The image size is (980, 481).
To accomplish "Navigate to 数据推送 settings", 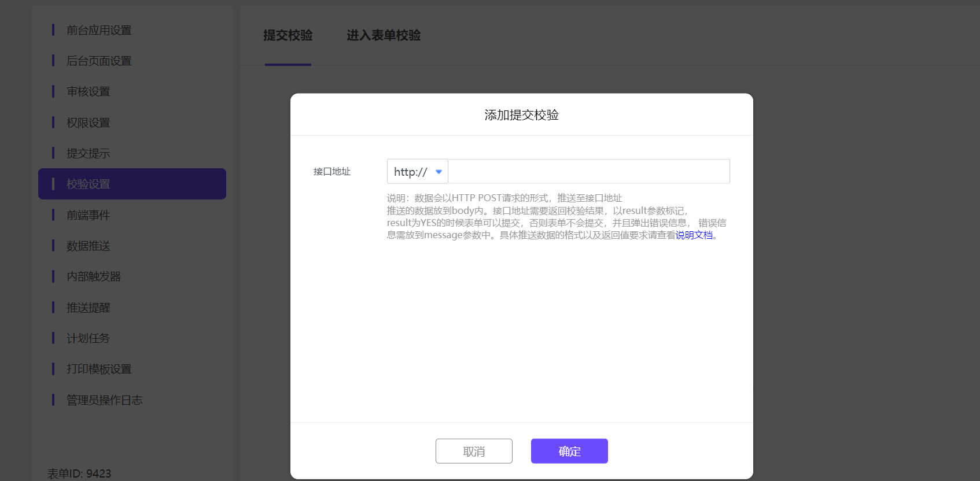I will pos(88,246).
